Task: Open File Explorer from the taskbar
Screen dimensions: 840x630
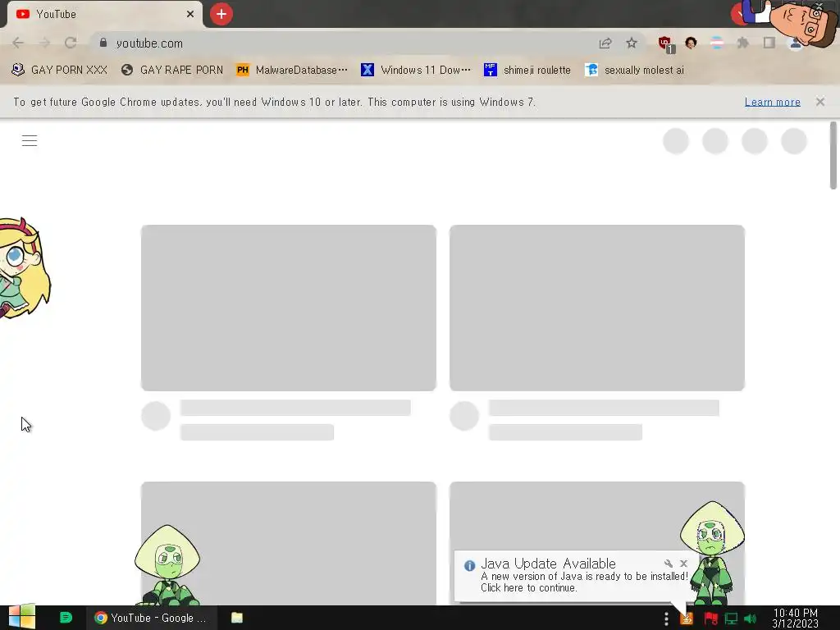Action: coord(237,618)
